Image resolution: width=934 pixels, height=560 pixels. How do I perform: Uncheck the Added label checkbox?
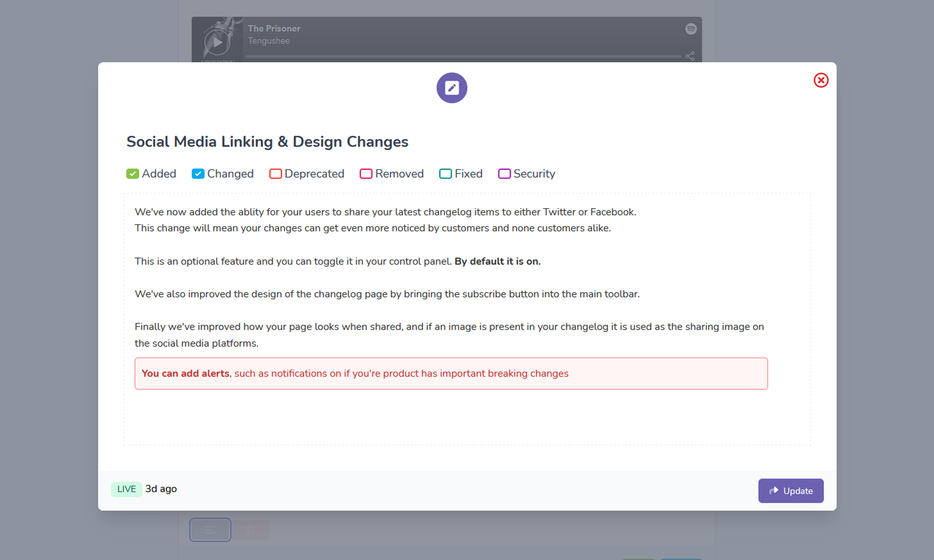click(132, 174)
